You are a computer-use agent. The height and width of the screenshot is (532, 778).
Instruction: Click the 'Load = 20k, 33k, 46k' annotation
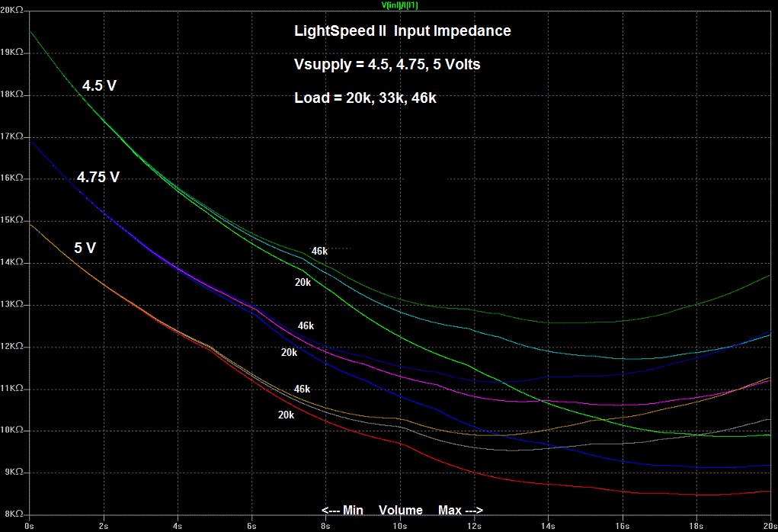(365, 98)
